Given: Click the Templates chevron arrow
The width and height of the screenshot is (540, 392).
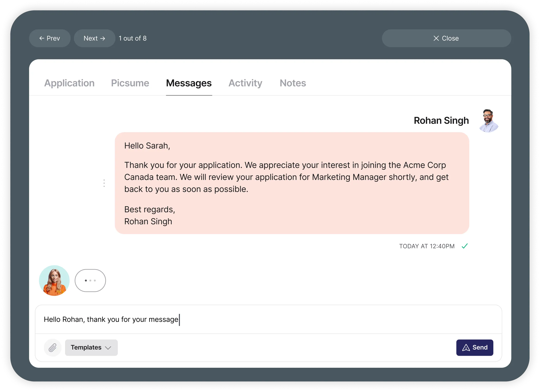Looking at the screenshot, I should tap(108, 348).
